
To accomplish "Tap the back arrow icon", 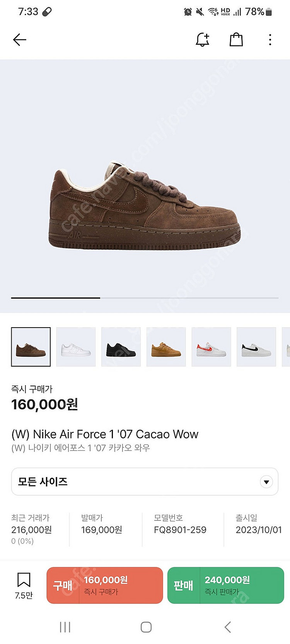I will pos(19,39).
